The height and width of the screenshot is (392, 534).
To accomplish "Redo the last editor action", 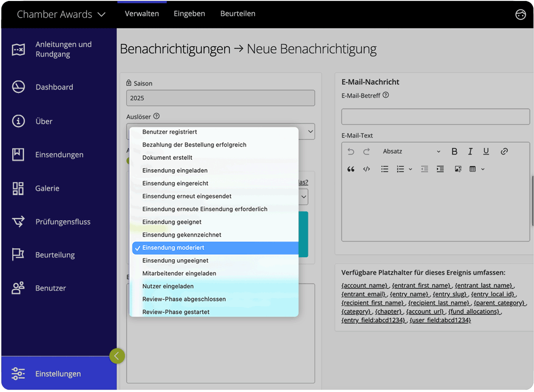I will coord(366,151).
